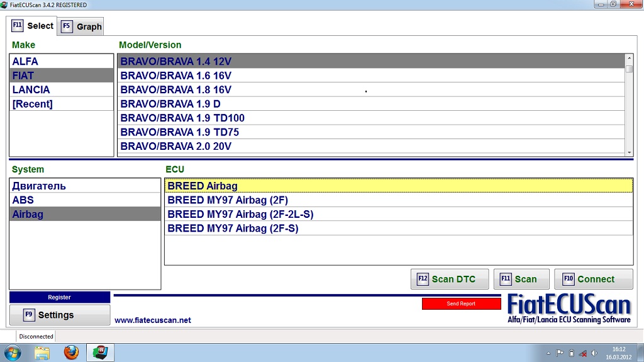
Task: Click the FiatECUScan title bar app icon
Action: 4,5
